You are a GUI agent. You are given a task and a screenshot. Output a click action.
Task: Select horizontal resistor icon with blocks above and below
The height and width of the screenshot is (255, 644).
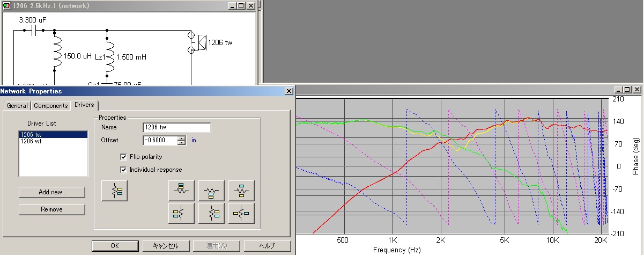click(x=241, y=191)
